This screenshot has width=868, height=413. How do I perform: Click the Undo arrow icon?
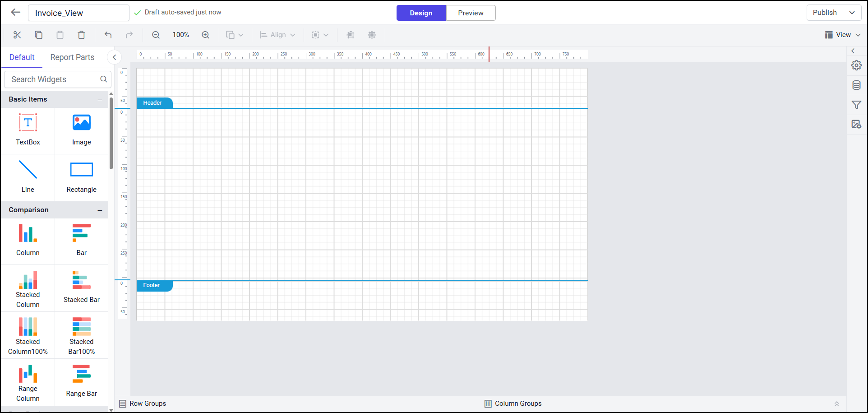tap(108, 35)
